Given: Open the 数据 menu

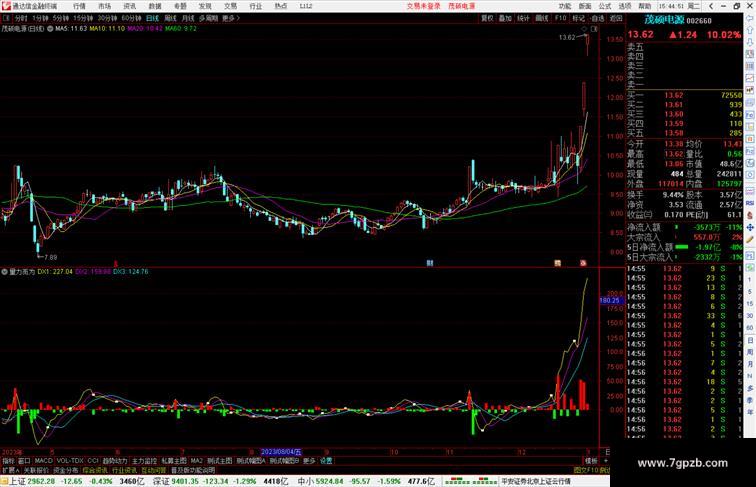Looking at the screenshot, I should point(155,6).
